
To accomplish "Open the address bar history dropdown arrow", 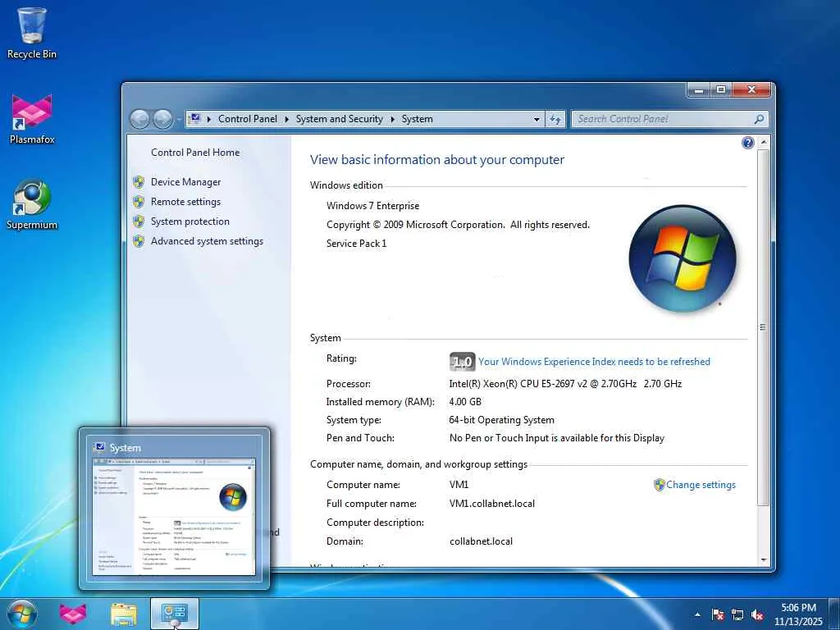I will 536,119.
